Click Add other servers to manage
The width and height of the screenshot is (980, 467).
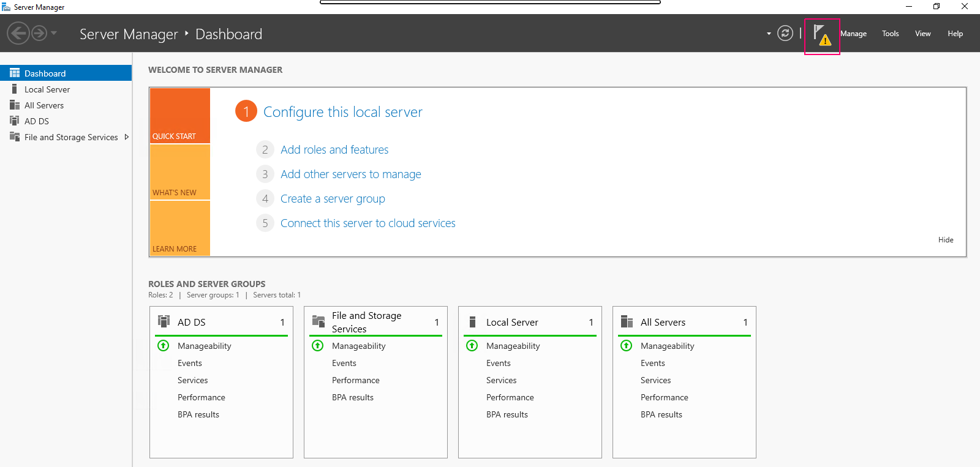[351, 174]
